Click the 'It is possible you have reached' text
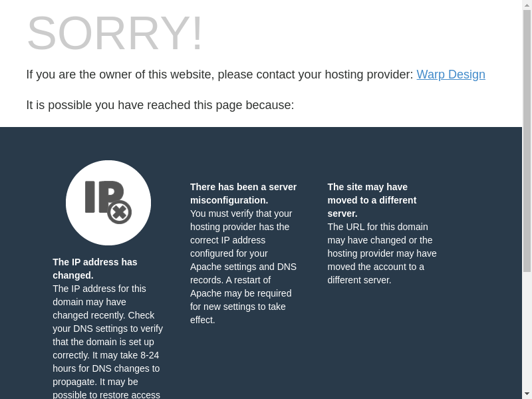 [x=160, y=105]
